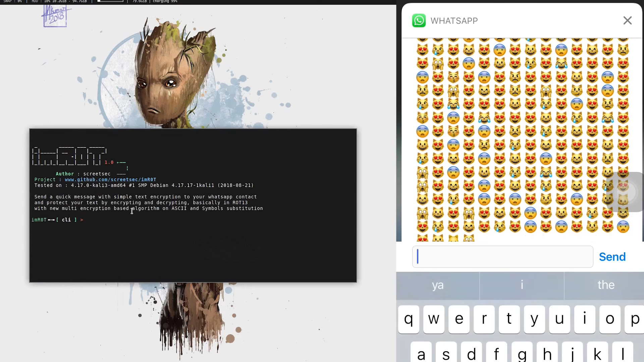Image resolution: width=644 pixels, height=362 pixels.
Task: Tap the u key on the keyboard
Action: tap(559, 319)
